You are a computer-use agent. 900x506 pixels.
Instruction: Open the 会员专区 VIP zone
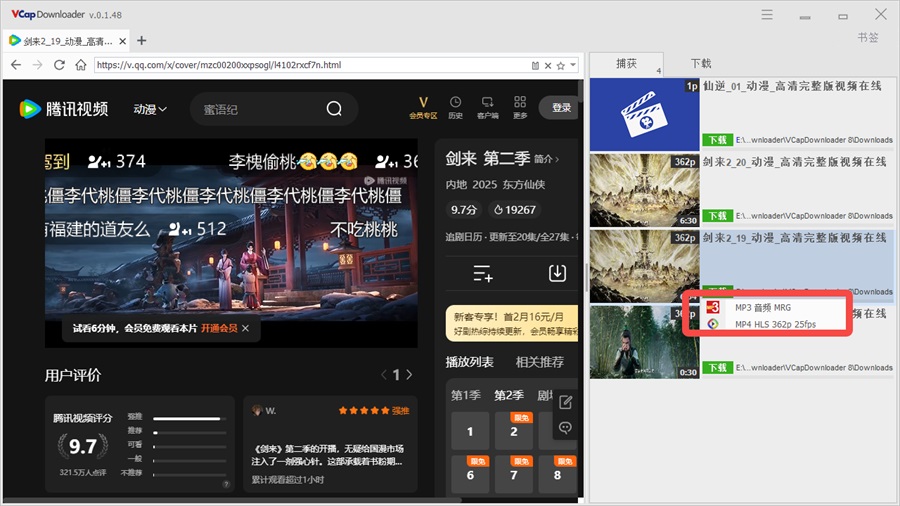coord(423,107)
